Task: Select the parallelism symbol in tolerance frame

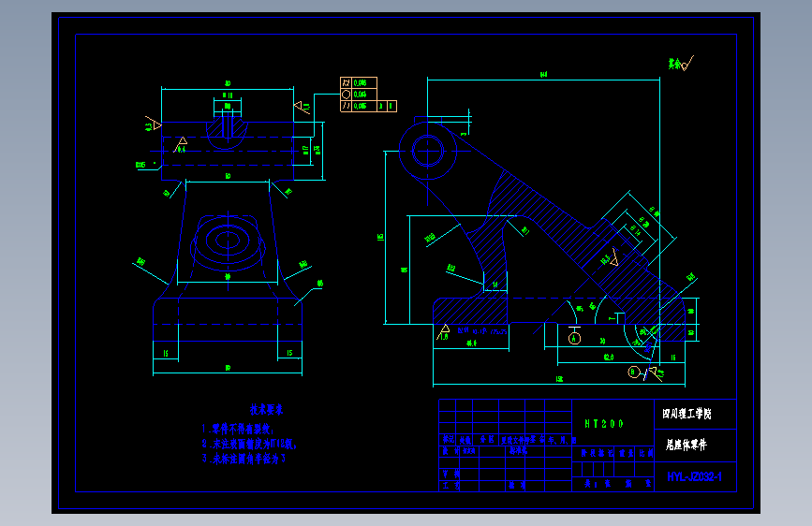Action: pos(346,106)
